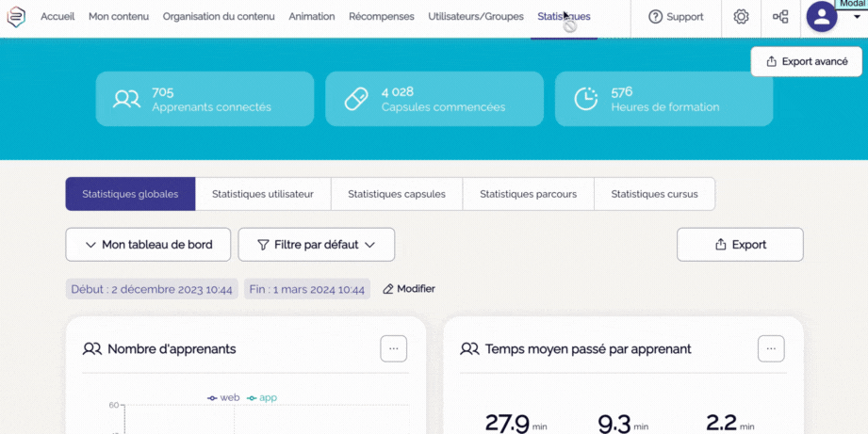
Task: Open the Filtre par défaut dropdown
Action: click(x=316, y=245)
